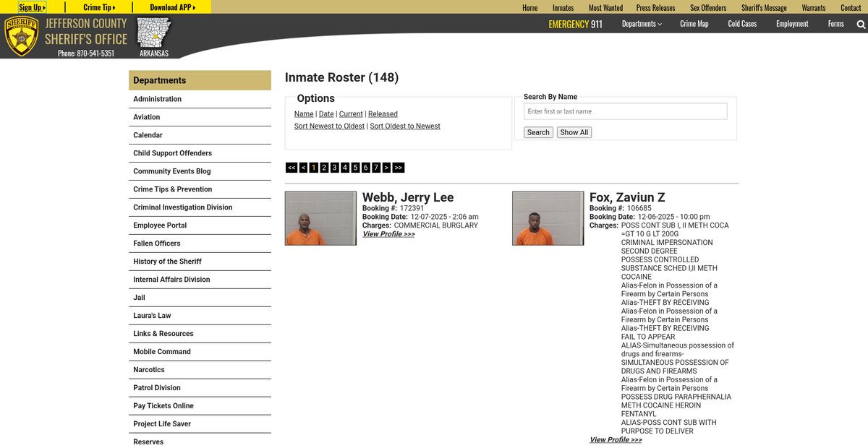
Task: Go to roster page 4
Action: click(x=345, y=168)
